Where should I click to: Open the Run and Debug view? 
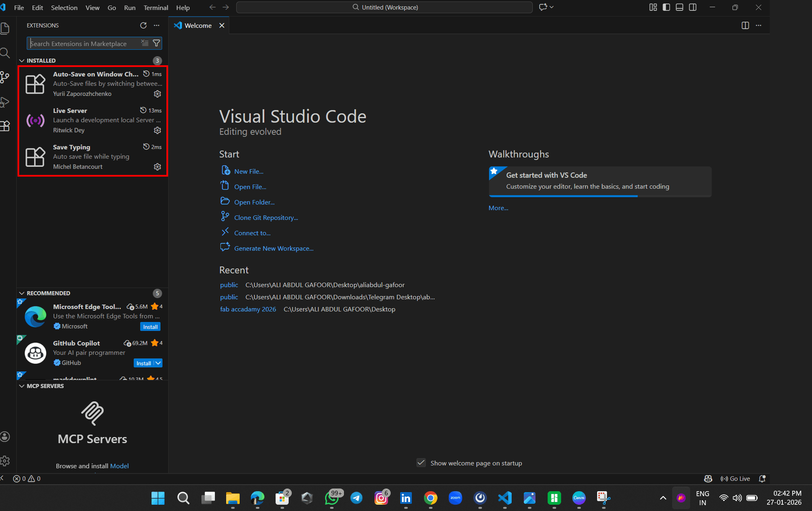click(x=5, y=102)
